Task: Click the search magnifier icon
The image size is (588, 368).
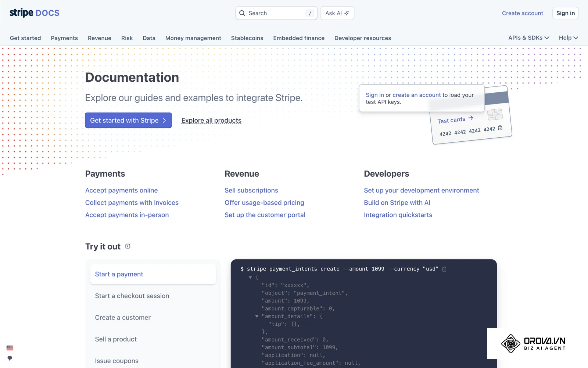Action: [x=242, y=13]
